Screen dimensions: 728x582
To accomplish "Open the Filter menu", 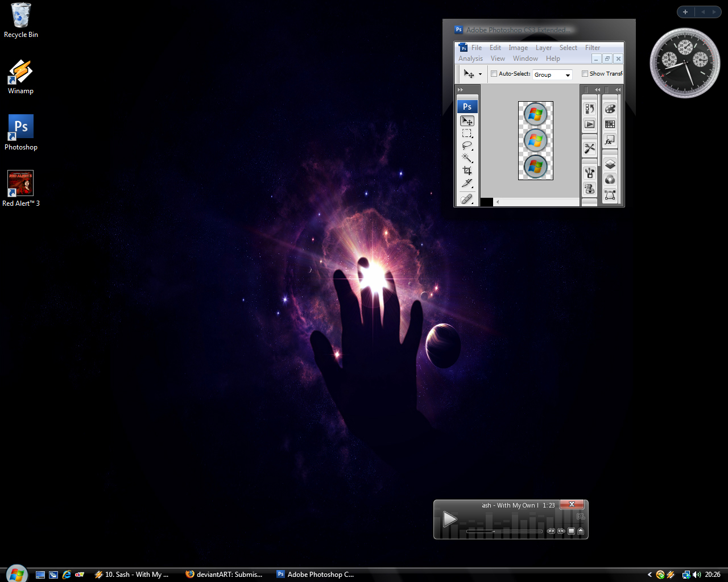I will [593, 48].
